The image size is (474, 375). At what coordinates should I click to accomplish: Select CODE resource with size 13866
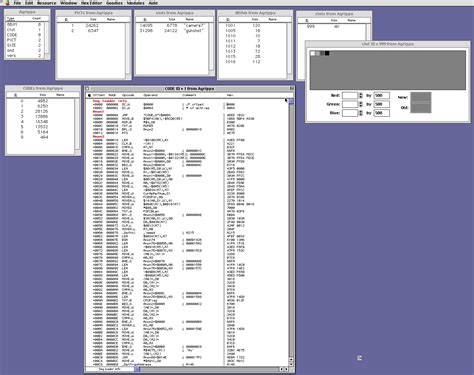point(41,116)
